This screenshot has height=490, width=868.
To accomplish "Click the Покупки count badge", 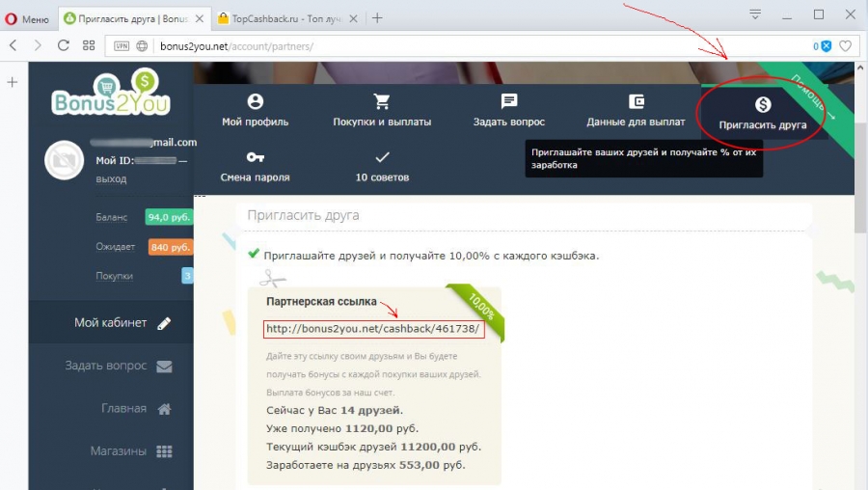I will tap(188, 276).
